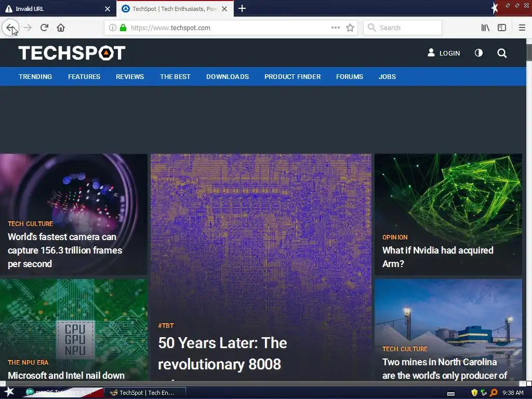Click the URL address bar

pyautogui.click(x=231, y=28)
